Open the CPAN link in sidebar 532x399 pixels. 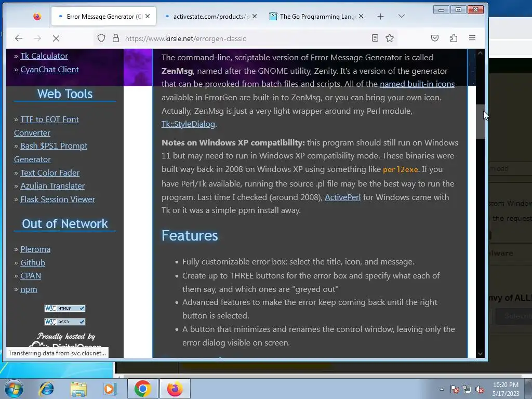pos(31,276)
